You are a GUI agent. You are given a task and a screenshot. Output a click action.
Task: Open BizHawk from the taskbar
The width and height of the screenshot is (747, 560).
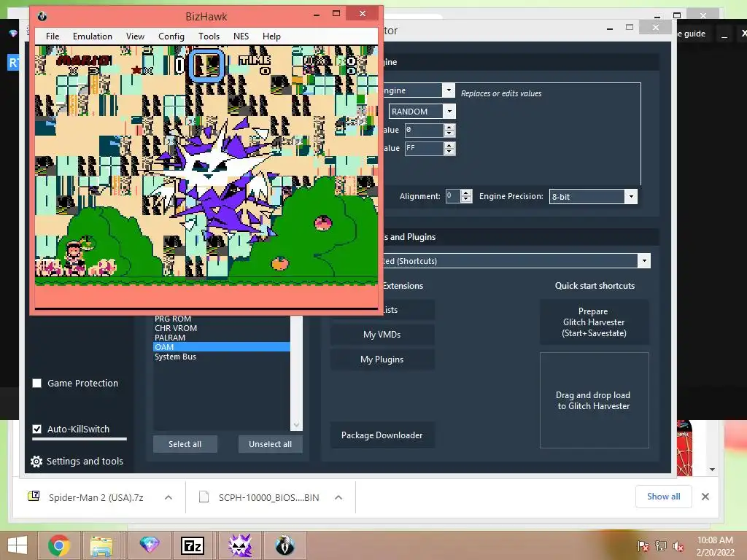285,545
